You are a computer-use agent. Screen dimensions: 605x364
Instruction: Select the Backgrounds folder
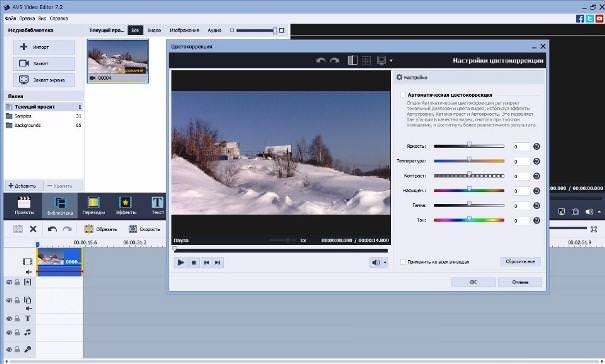click(43, 125)
